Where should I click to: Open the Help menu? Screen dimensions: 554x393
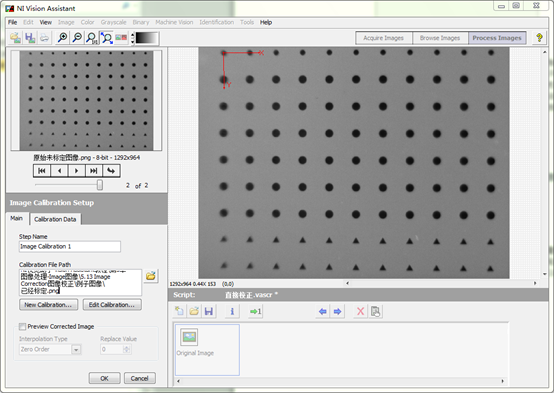(266, 22)
